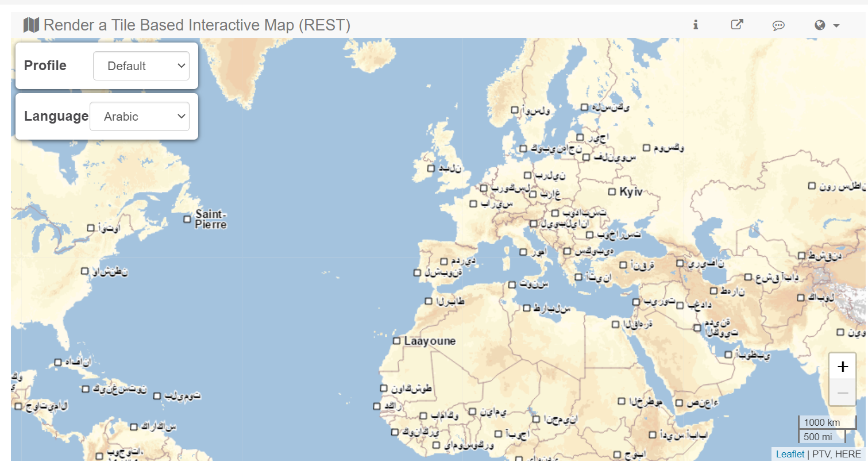Screen dimensions: 868x462
Task: Click the minus zoom out button
Action: tap(842, 392)
